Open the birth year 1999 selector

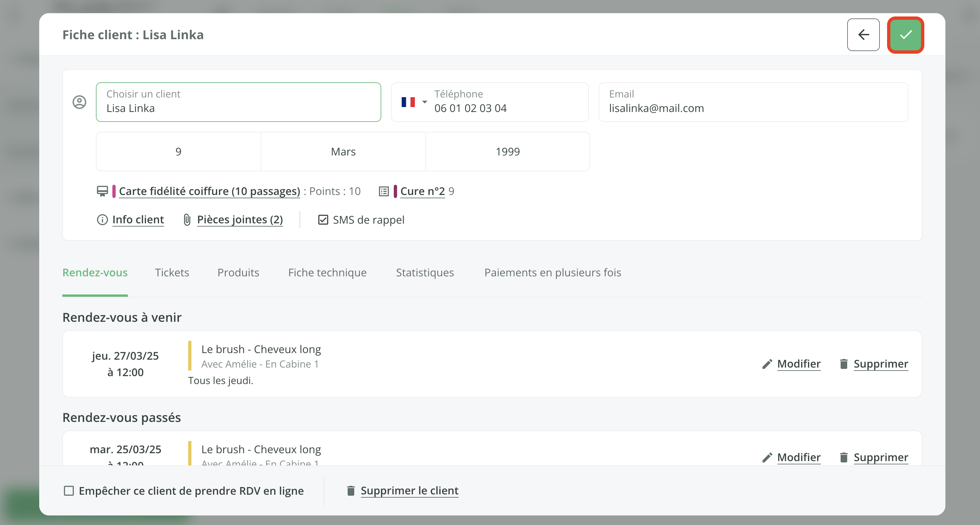click(x=507, y=152)
